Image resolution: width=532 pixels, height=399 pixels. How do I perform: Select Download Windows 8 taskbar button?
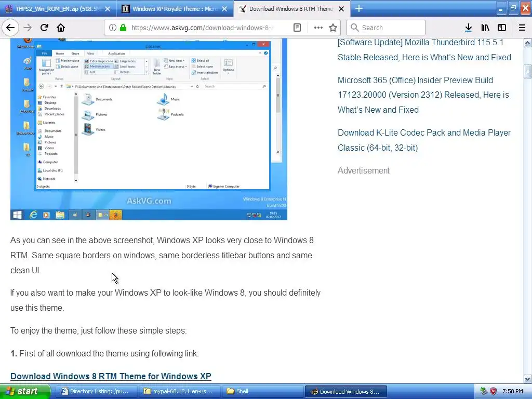click(x=345, y=391)
